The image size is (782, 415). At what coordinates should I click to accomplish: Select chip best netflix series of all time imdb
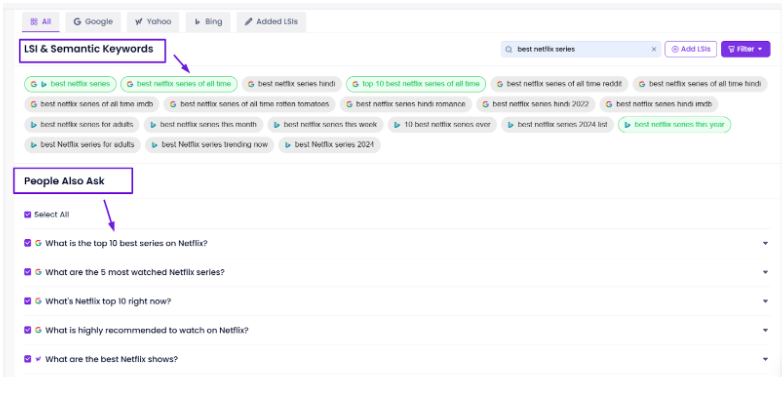(x=92, y=104)
